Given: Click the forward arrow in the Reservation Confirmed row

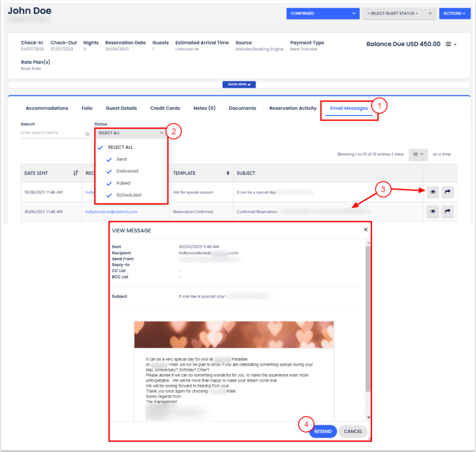Looking at the screenshot, I should click(x=448, y=212).
